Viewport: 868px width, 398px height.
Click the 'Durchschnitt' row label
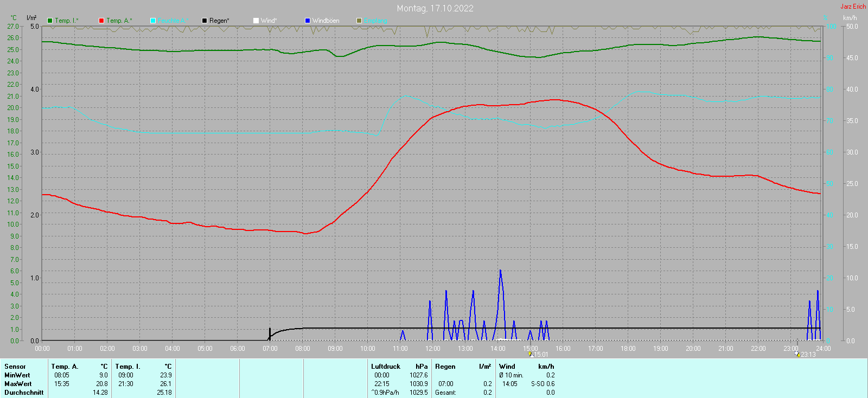pos(24,393)
